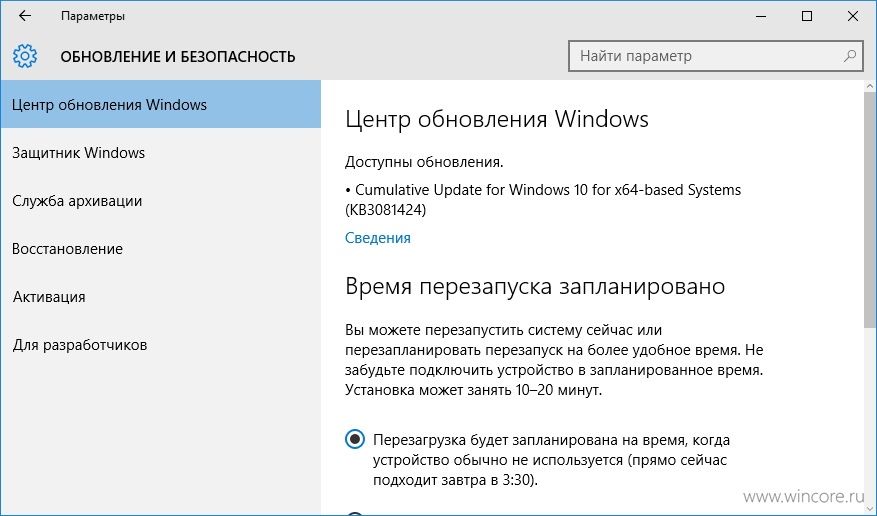Viewport: 877px width, 516px height.
Task: Maximize the Параметры window
Action: [x=807, y=16]
